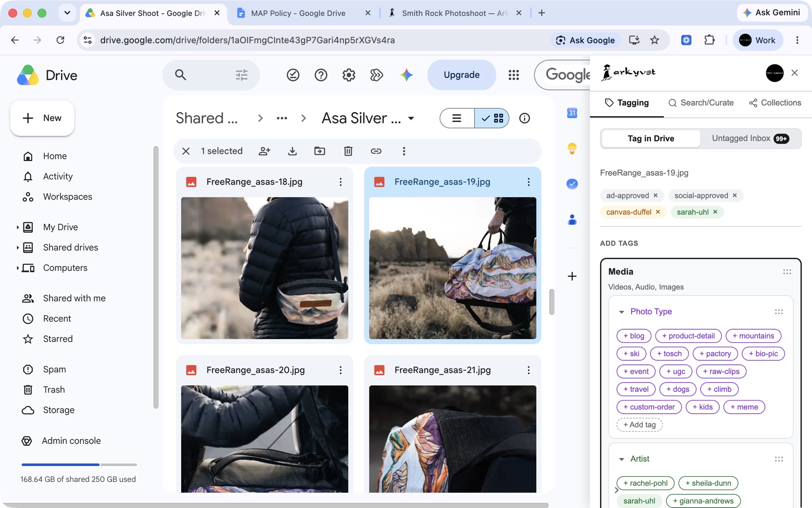Image resolution: width=812 pixels, height=508 pixels.
Task: Open Contacts side panel icon
Action: pyautogui.click(x=572, y=220)
